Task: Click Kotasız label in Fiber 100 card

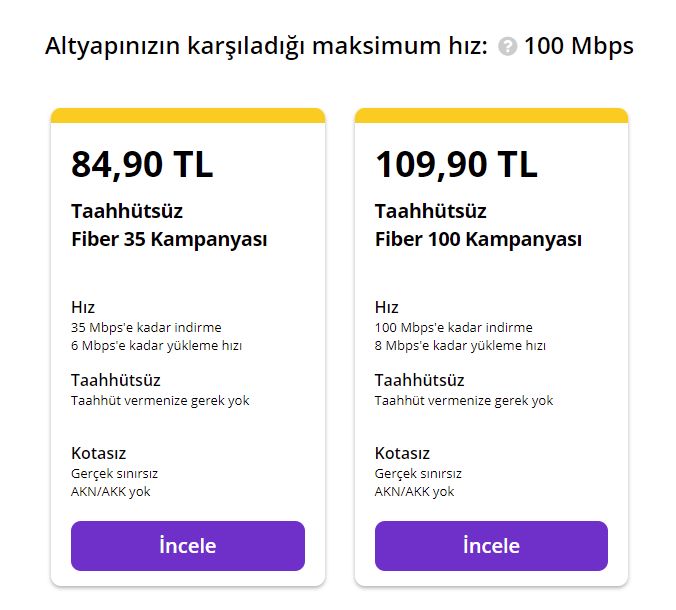Action: click(402, 453)
